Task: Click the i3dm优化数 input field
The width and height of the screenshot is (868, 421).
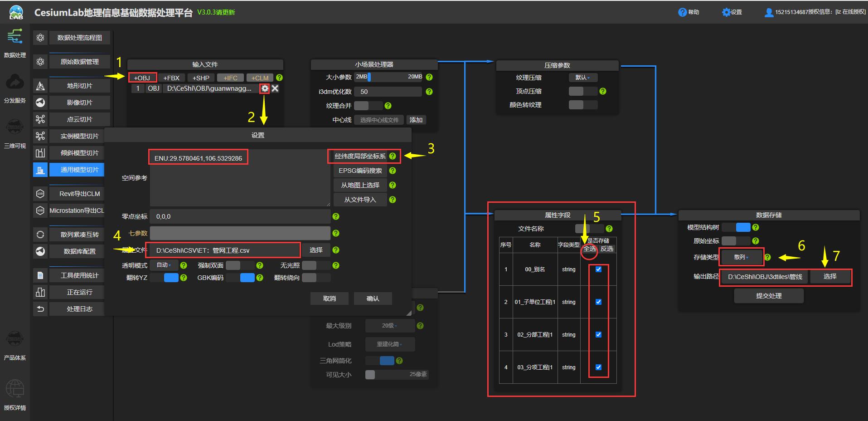Action: coord(389,92)
